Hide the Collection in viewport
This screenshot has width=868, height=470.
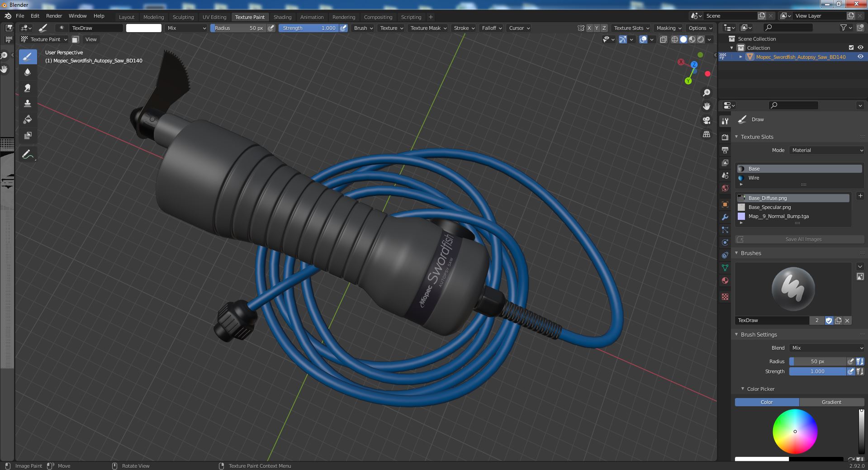860,47
